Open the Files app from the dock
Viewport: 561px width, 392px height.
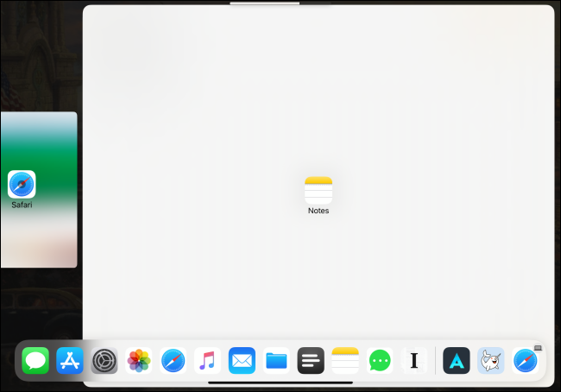pyautogui.click(x=276, y=360)
